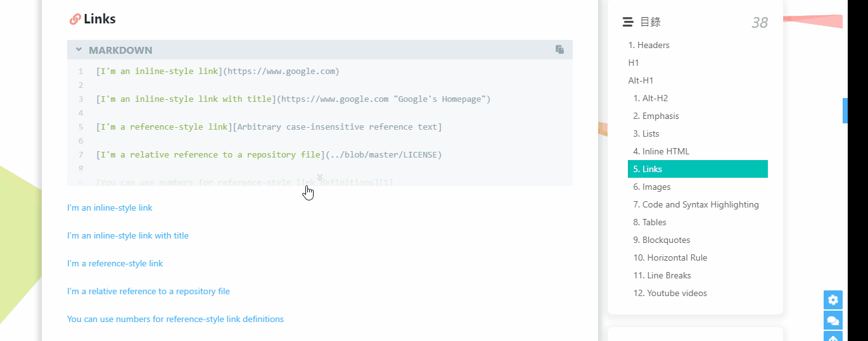
Task: Click the blue page scrollbar thumb
Action: [x=845, y=111]
